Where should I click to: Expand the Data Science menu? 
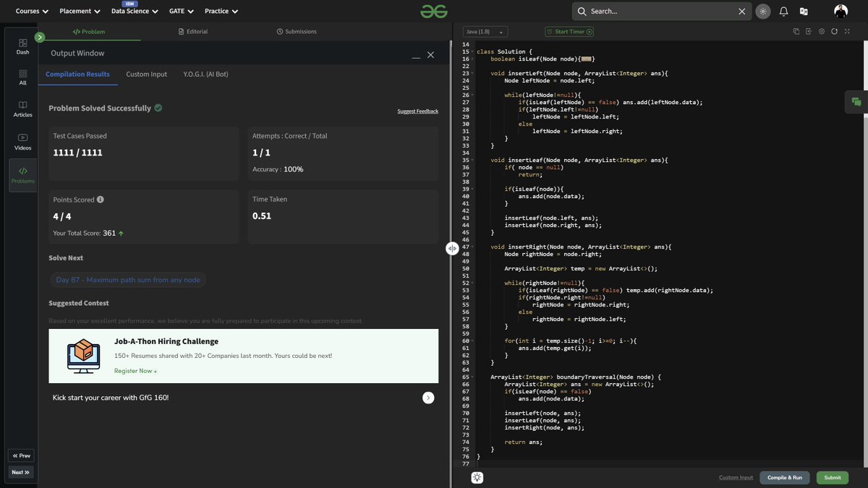[135, 12]
